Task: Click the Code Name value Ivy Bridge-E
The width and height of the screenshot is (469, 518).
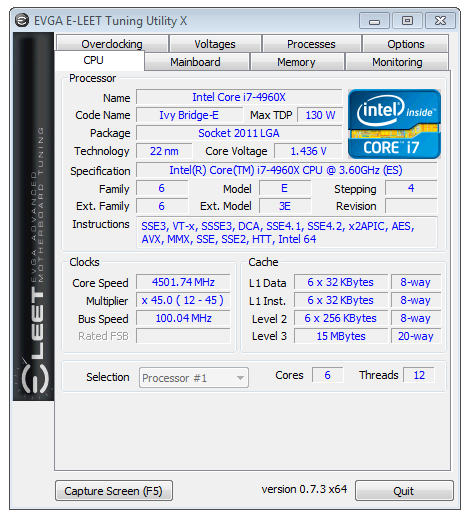Action: (189, 115)
